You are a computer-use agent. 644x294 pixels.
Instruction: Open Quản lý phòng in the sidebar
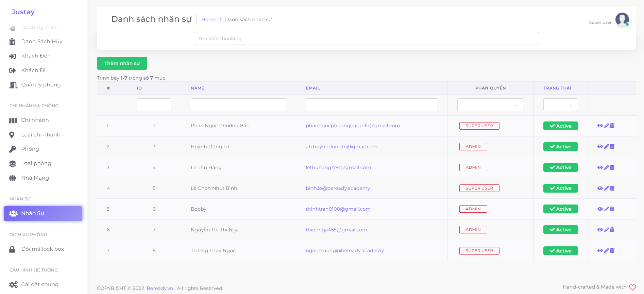pyautogui.click(x=41, y=85)
